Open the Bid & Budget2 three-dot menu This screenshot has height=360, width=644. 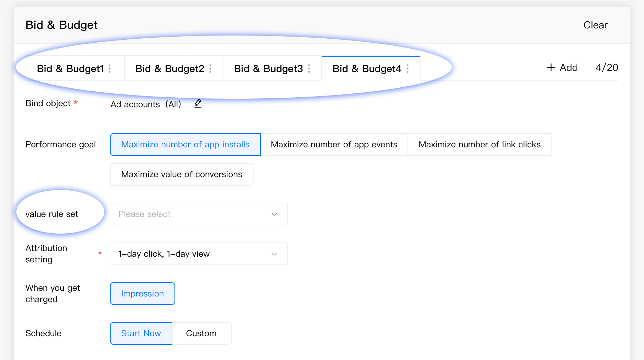(x=210, y=69)
